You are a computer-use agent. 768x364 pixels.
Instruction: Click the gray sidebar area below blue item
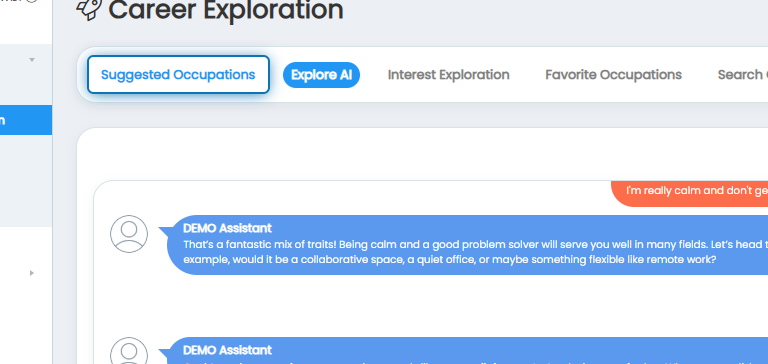(x=26, y=180)
